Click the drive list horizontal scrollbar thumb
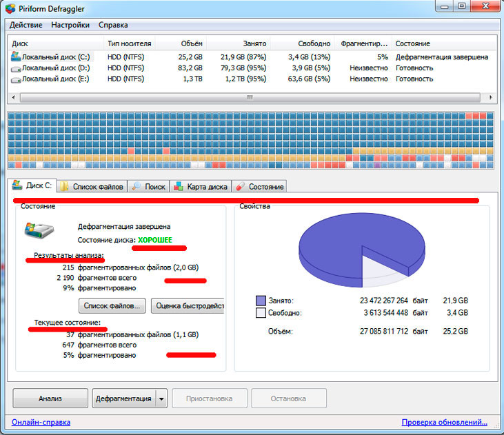504x435 pixels. [250, 97]
